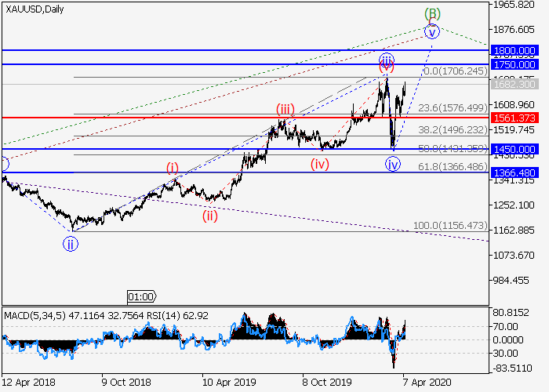
Task: Select the 100.0 (1156.473) Fibonacci label
Action: (x=450, y=226)
